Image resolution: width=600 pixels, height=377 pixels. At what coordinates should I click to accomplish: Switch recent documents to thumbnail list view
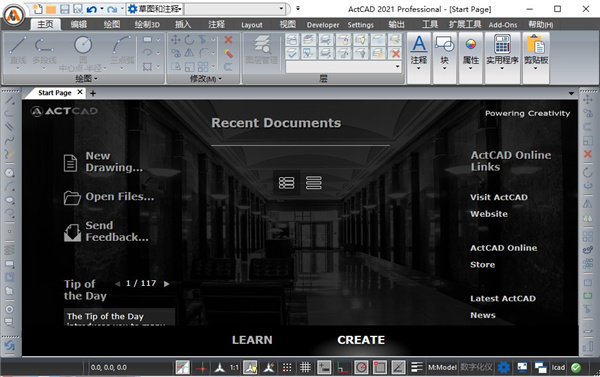286,183
